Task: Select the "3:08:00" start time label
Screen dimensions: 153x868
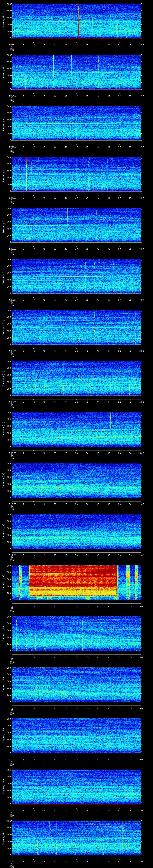Action: point(12,402)
